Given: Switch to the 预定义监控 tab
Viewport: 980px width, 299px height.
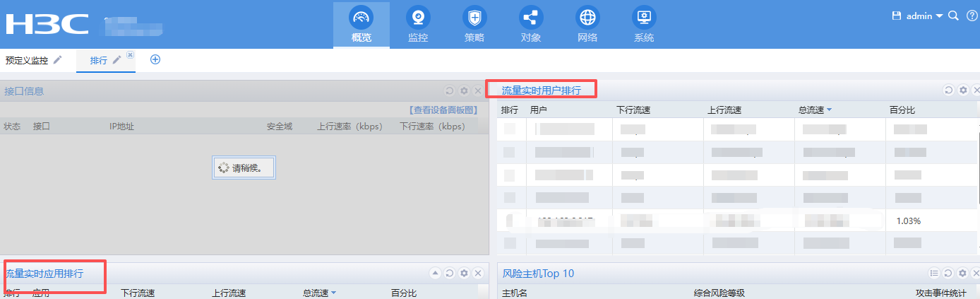Looking at the screenshot, I should pos(27,61).
